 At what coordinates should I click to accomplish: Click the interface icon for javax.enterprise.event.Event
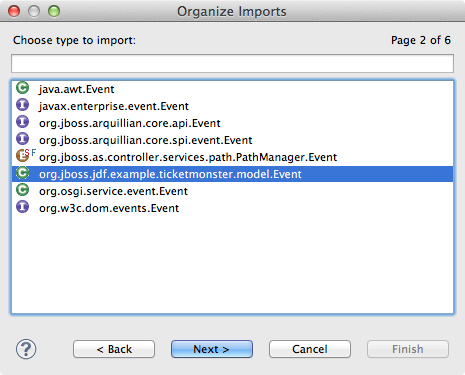coord(23,105)
